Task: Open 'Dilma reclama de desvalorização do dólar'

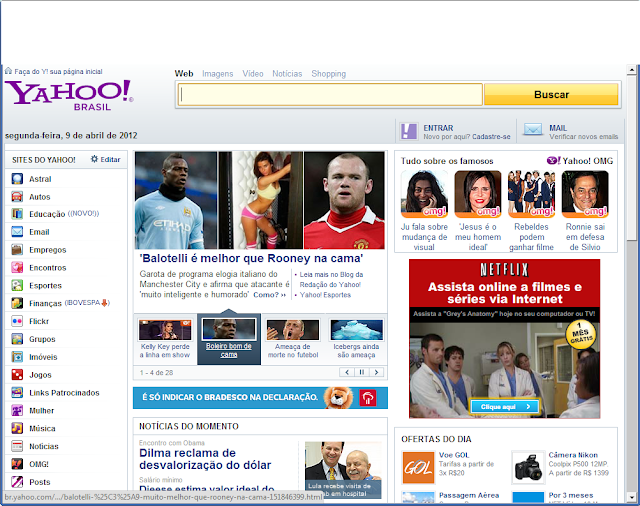Action: [x=205, y=459]
